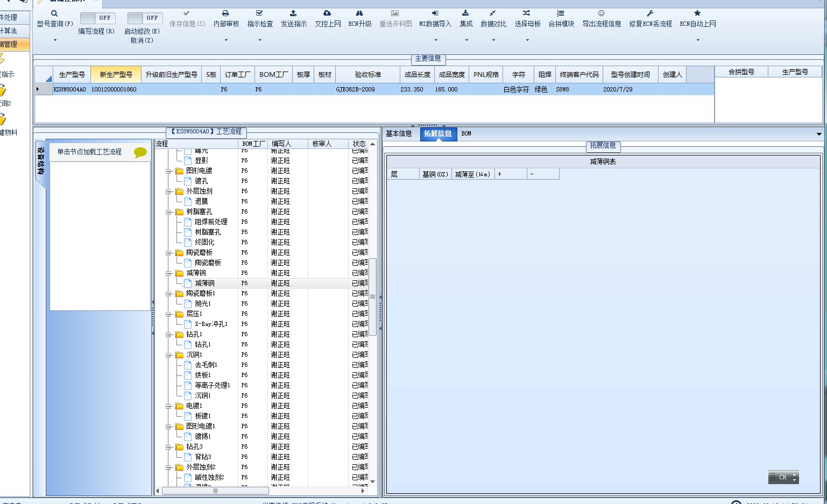Click the 保存信息 checkmark icon

point(187,13)
